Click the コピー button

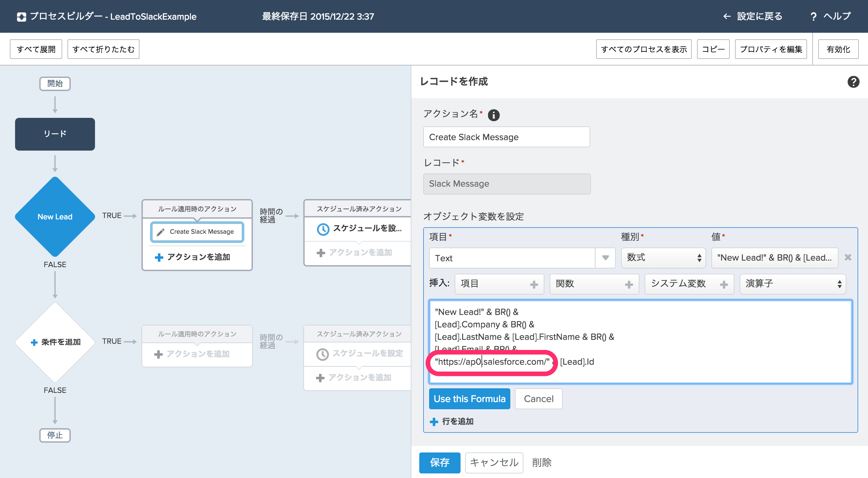(x=713, y=49)
